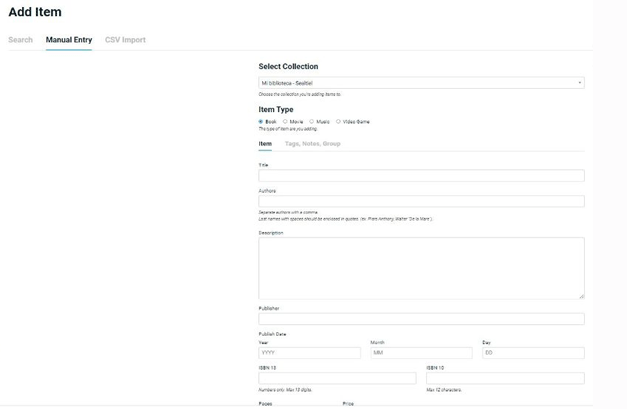Grab the Description resize handle
The height and width of the screenshot is (409, 627).
click(x=581, y=295)
